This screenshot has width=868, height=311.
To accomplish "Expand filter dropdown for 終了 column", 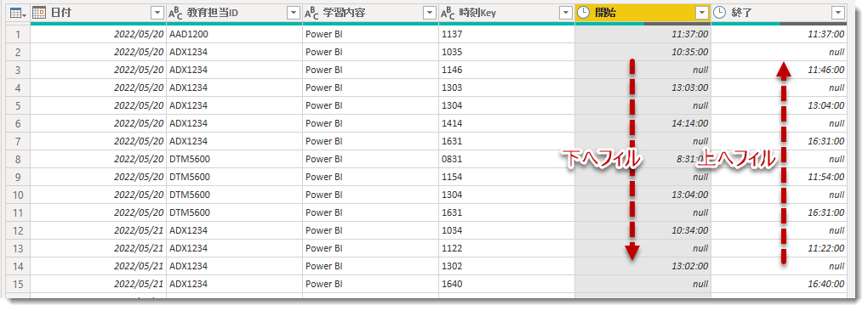I will tap(839, 14).
